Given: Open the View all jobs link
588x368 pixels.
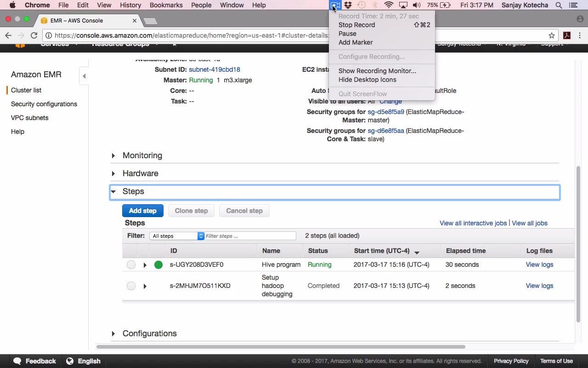Looking at the screenshot, I should 530,223.
